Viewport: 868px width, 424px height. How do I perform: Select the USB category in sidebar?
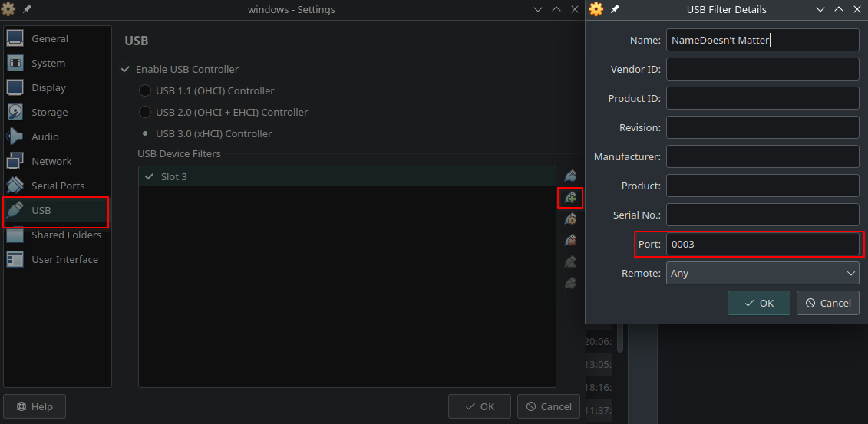(x=57, y=211)
